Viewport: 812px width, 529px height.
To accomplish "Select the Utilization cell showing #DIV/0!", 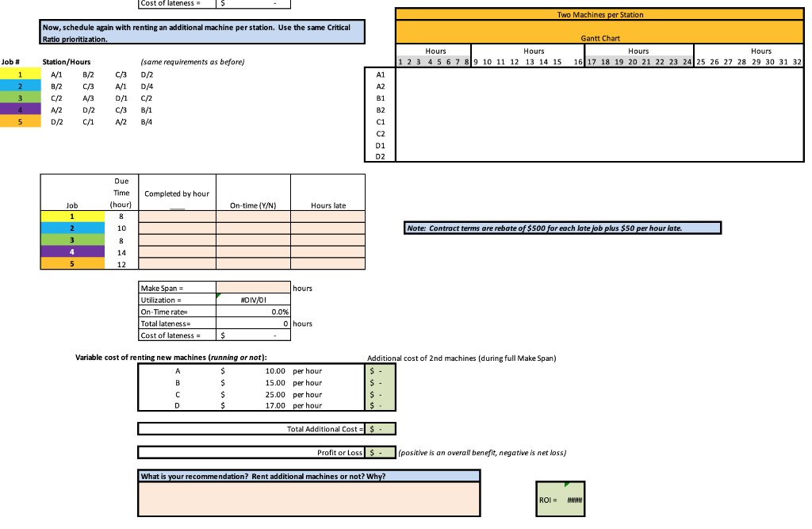I will pyautogui.click(x=254, y=300).
